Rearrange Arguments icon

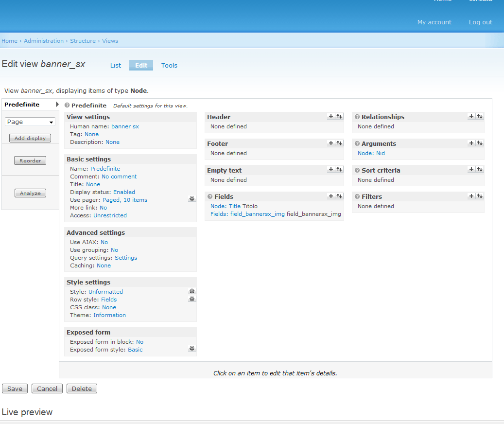coord(480,143)
